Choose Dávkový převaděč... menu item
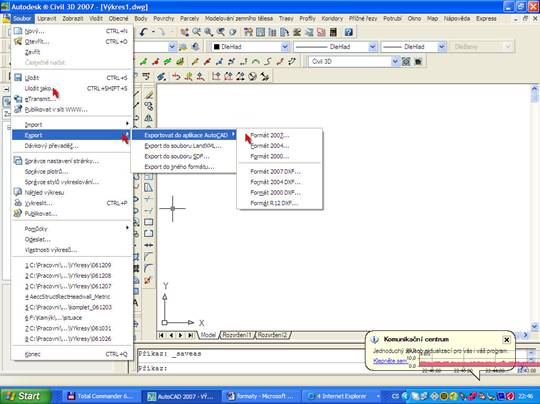Image resolution: width=540 pixels, height=404 pixels. tap(72, 146)
